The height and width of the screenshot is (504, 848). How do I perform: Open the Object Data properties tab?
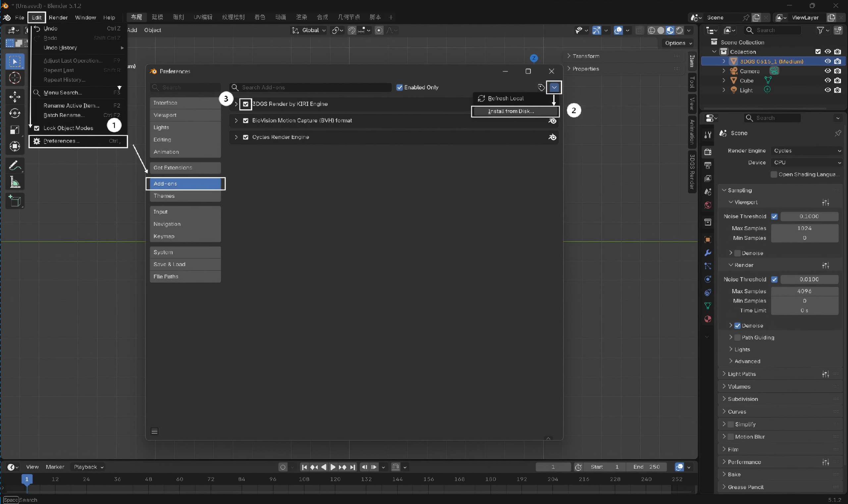708,306
